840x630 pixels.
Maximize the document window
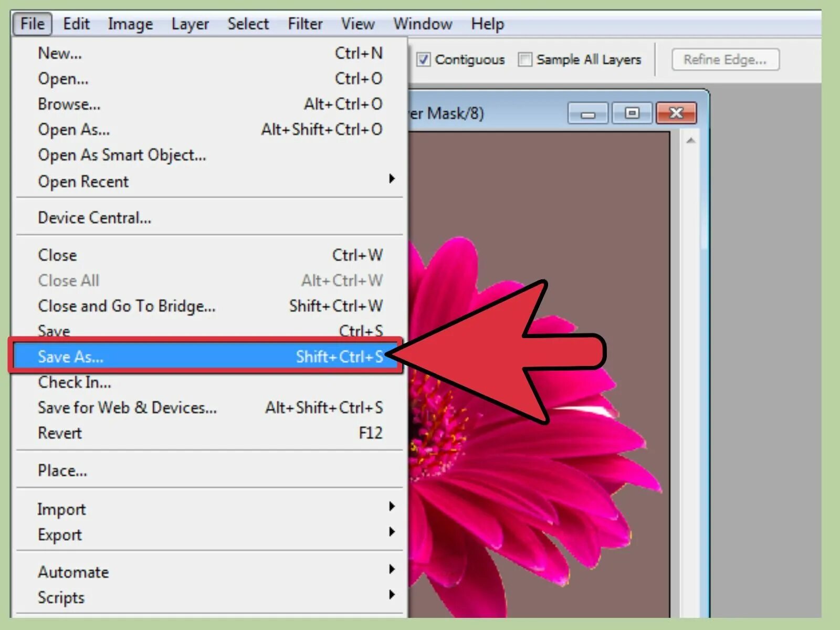coord(632,113)
